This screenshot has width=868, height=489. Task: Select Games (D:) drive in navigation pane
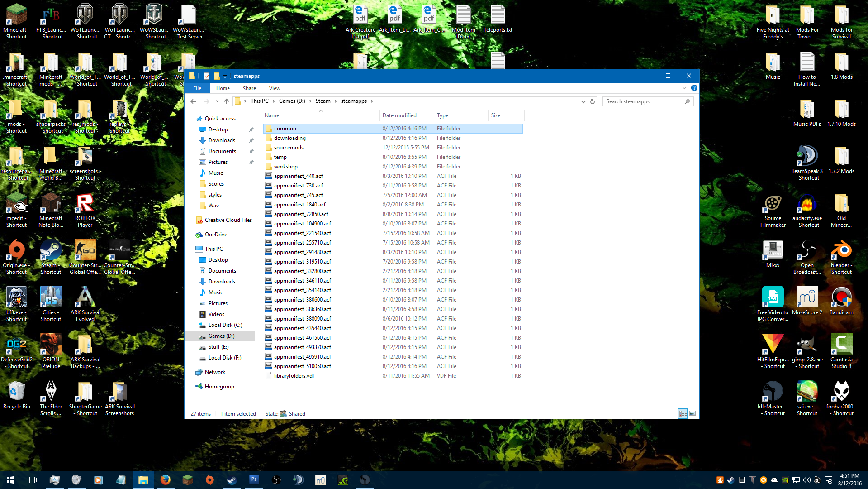[221, 336]
